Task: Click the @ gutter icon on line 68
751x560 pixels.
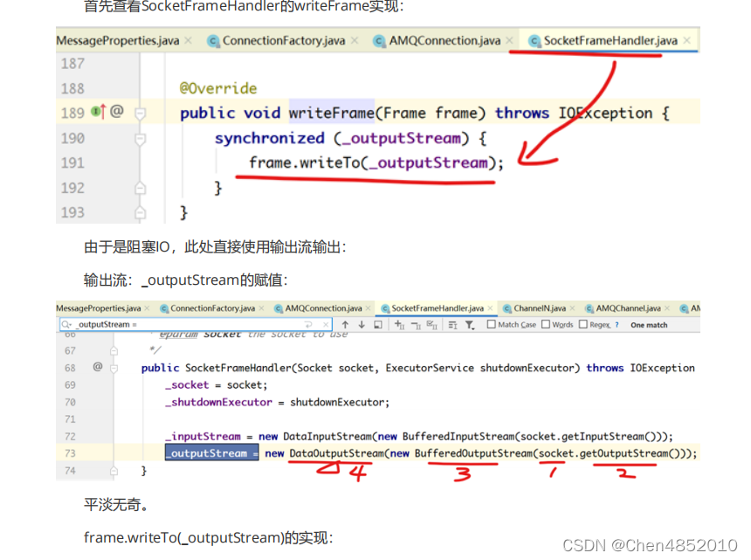Action: [x=98, y=367]
